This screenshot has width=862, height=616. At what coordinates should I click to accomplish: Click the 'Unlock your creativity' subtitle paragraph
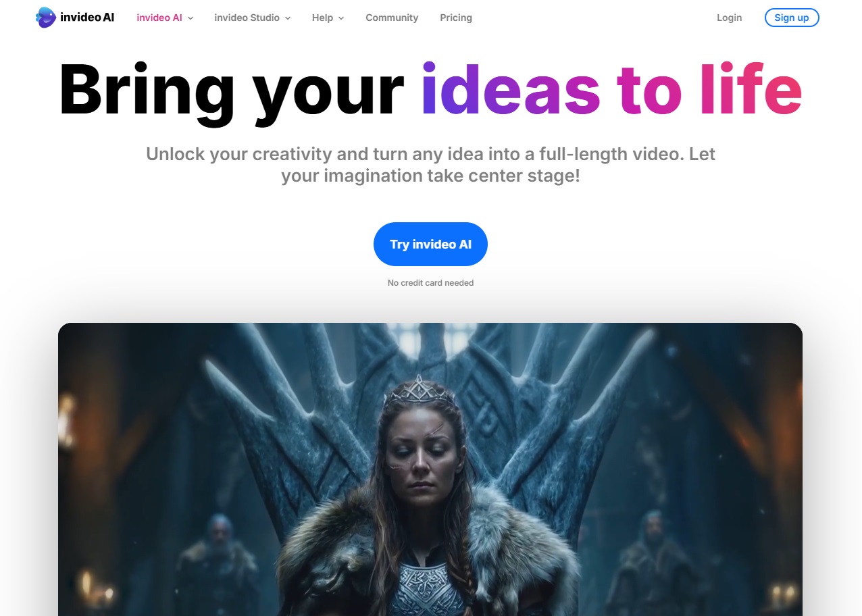click(x=430, y=165)
